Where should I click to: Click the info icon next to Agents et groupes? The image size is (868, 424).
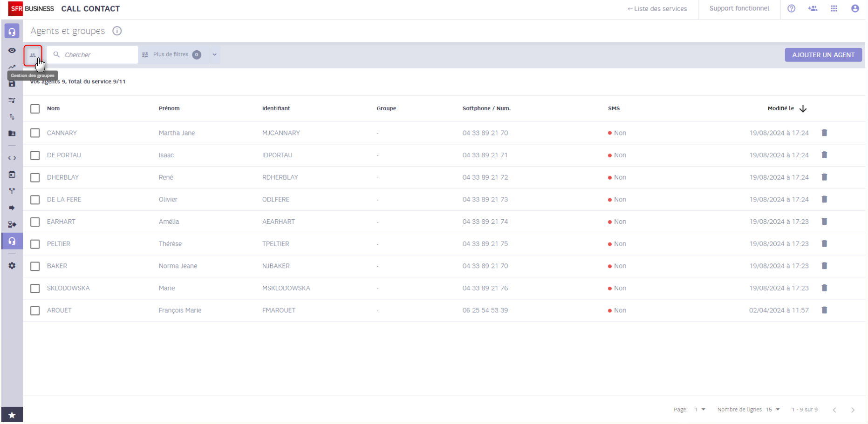point(117,31)
